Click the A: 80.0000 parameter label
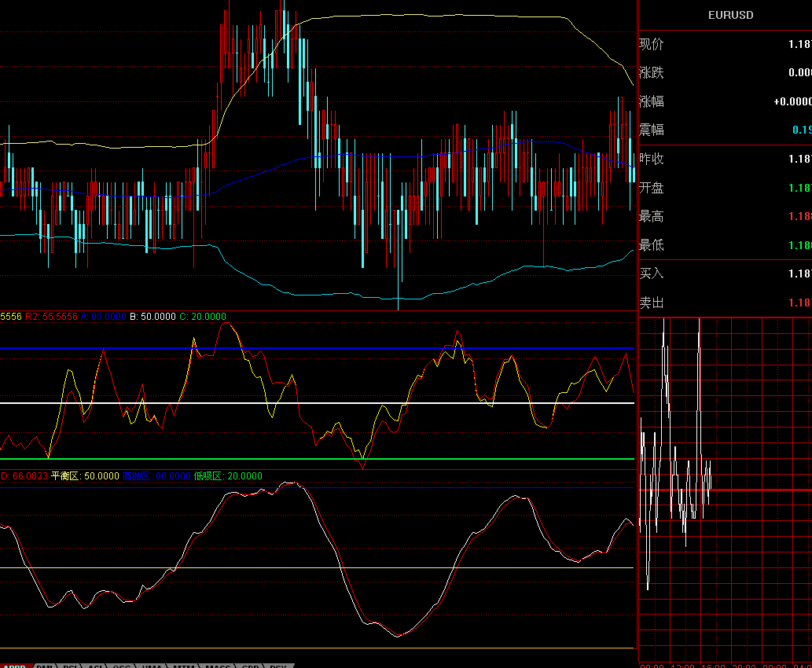This screenshot has width=812, height=668. (x=103, y=317)
